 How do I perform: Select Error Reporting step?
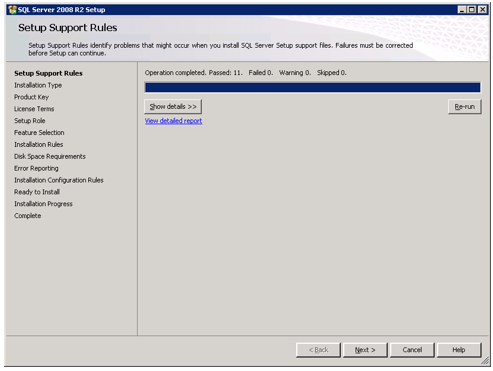pyautogui.click(x=36, y=168)
